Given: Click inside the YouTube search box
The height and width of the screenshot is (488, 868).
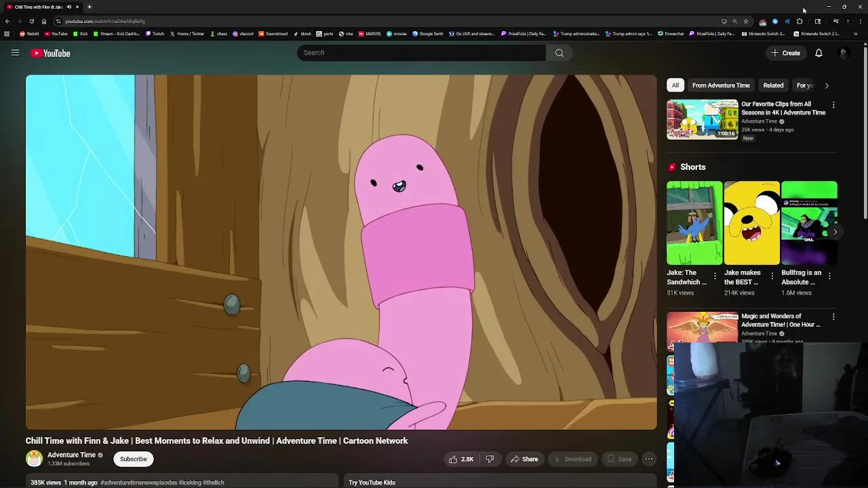Looking at the screenshot, I should pyautogui.click(x=421, y=53).
